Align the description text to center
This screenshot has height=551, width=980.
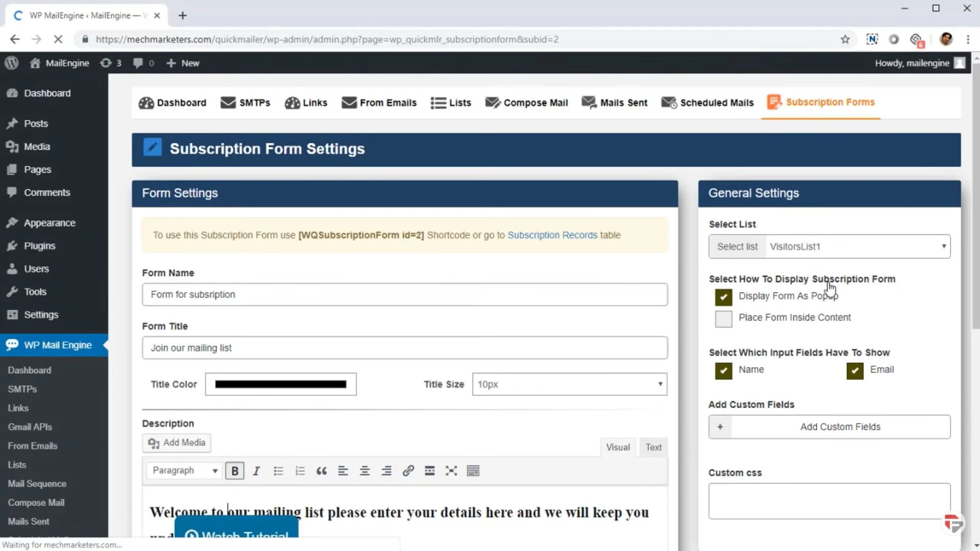pyautogui.click(x=364, y=470)
